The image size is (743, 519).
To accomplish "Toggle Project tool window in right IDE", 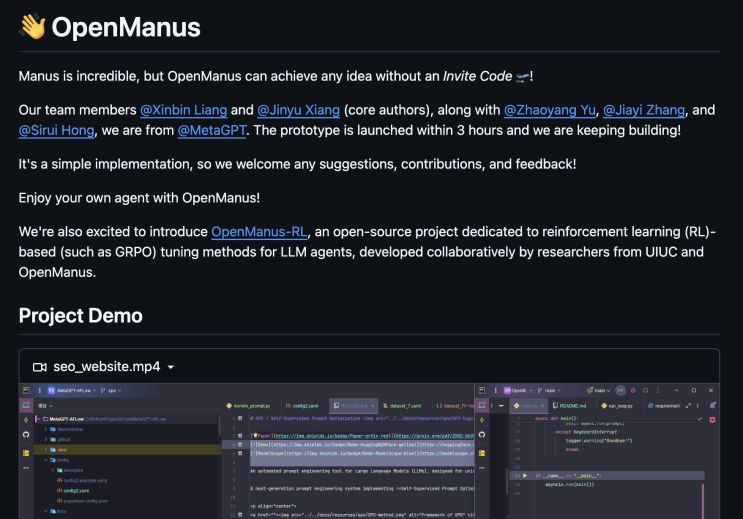I will pyautogui.click(x=482, y=405).
